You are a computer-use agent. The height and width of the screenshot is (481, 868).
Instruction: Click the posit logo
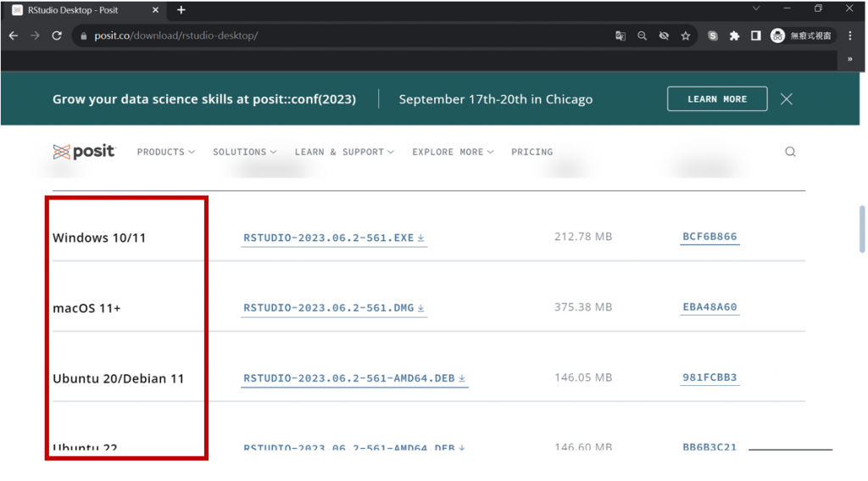tap(84, 151)
